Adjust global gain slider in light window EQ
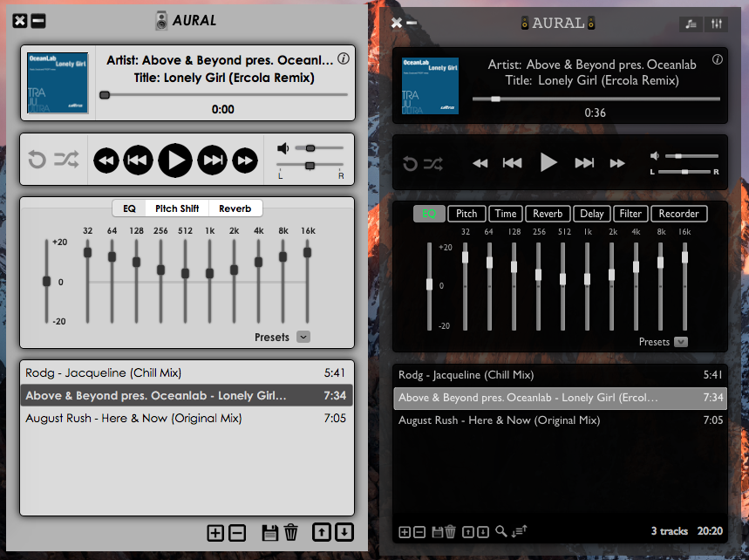This screenshot has width=749, height=560. [x=46, y=281]
